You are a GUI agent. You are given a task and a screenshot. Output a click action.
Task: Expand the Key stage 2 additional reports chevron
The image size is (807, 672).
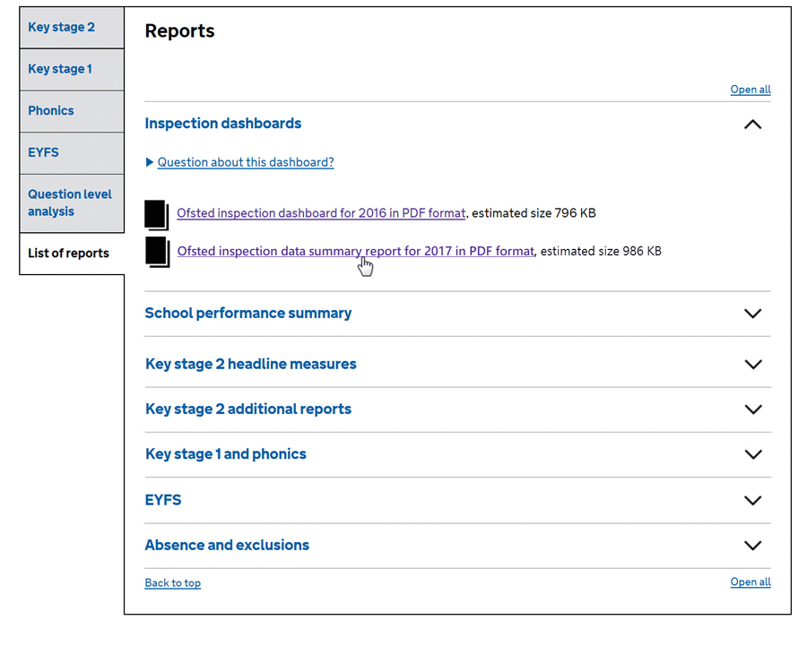[753, 409]
